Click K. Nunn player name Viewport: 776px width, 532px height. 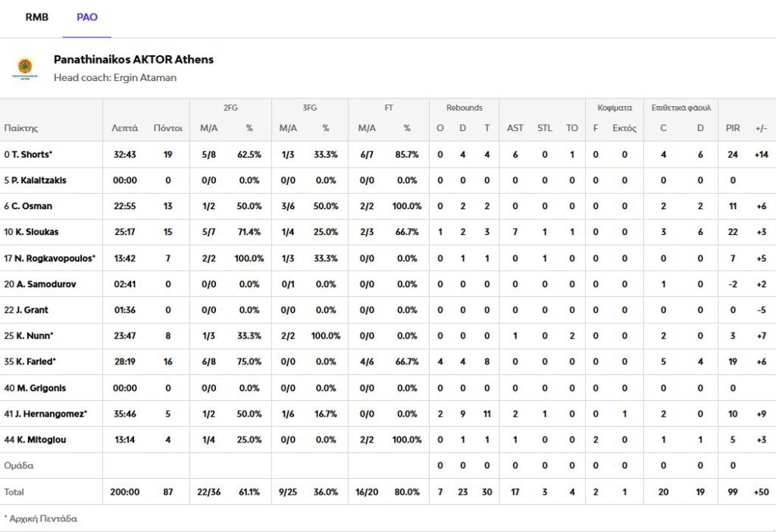[29, 336]
